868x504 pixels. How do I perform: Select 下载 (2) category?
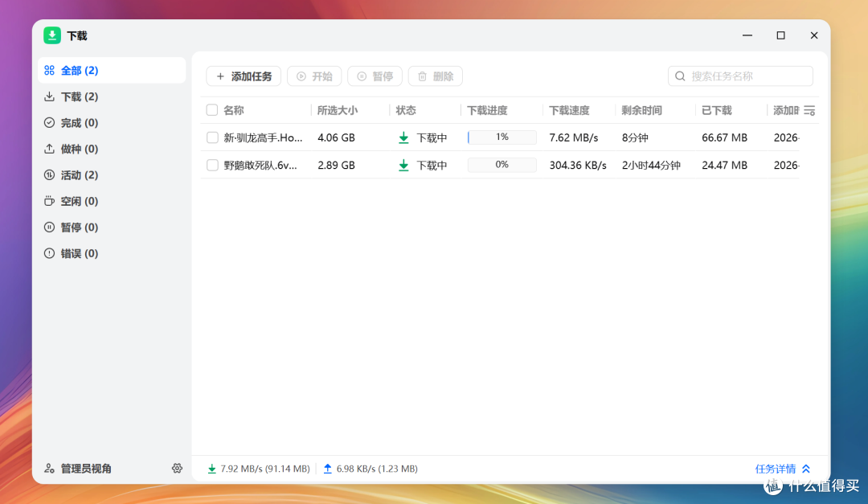point(112,97)
